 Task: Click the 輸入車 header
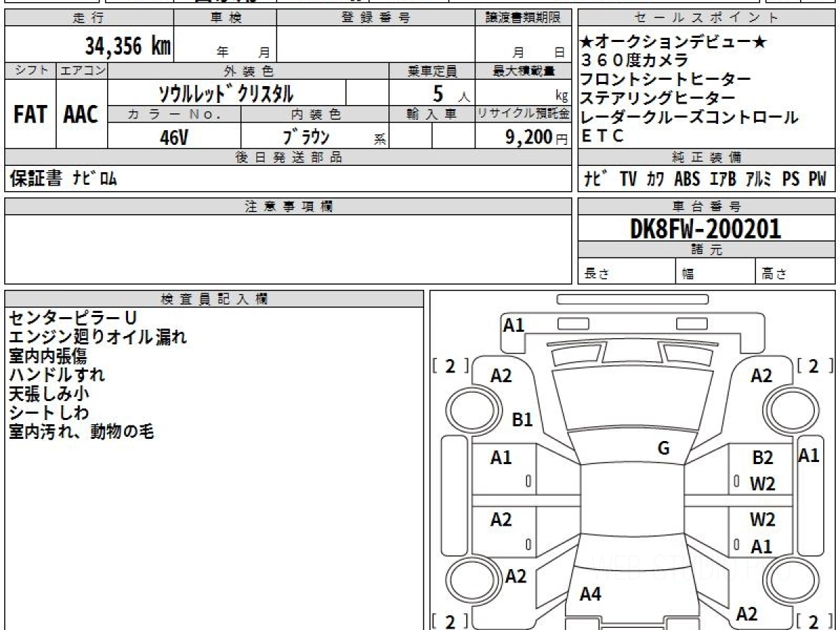432,115
